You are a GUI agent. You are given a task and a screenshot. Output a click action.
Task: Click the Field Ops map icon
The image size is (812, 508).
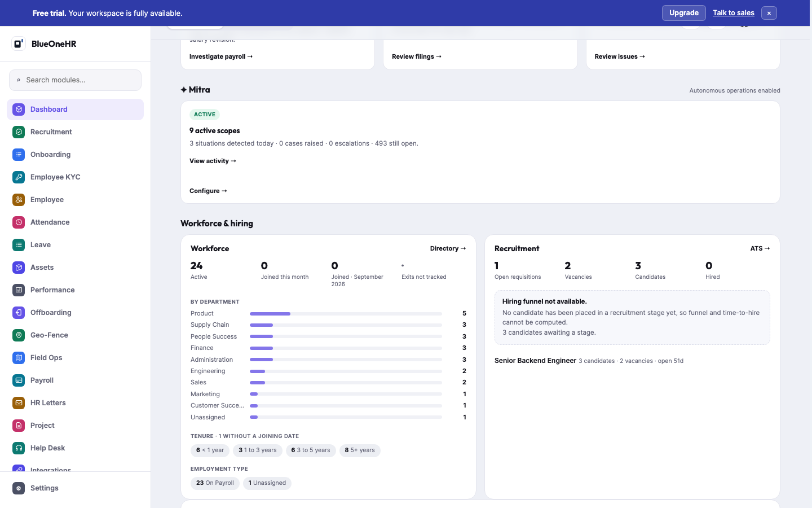click(19, 358)
